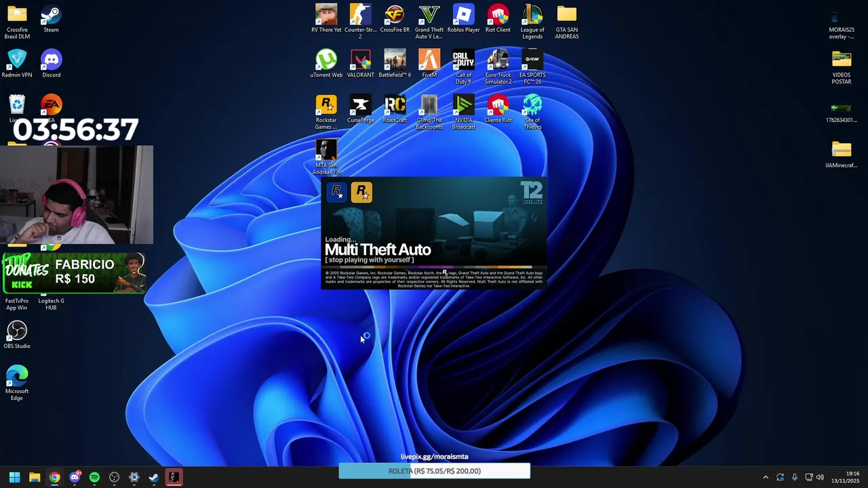Open Riot Client shortcut
Image resolution: width=868 pixels, height=488 pixels.
498,18
